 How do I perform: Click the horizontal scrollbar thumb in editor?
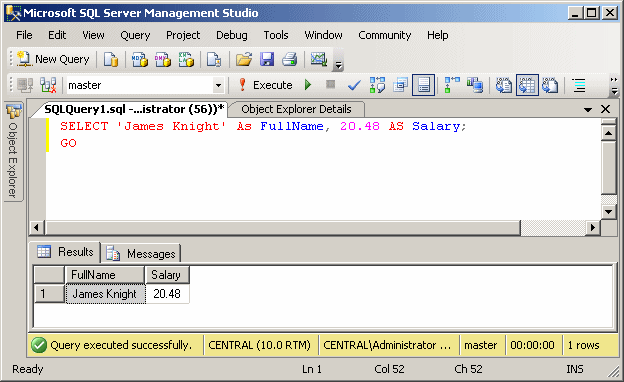283,228
